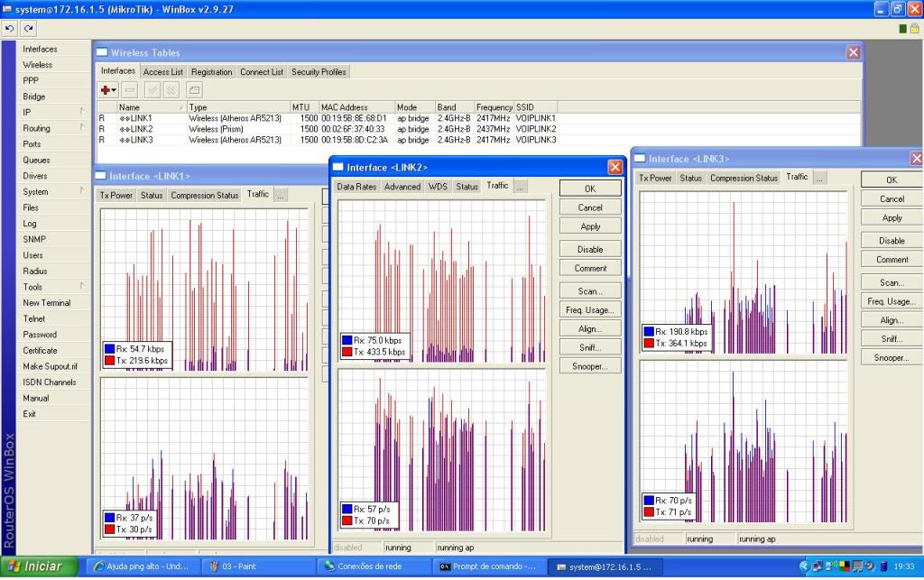The height and width of the screenshot is (580, 924).
Task: Open 'Prompt de comando' in the taskbar
Action: [x=488, y=566]
